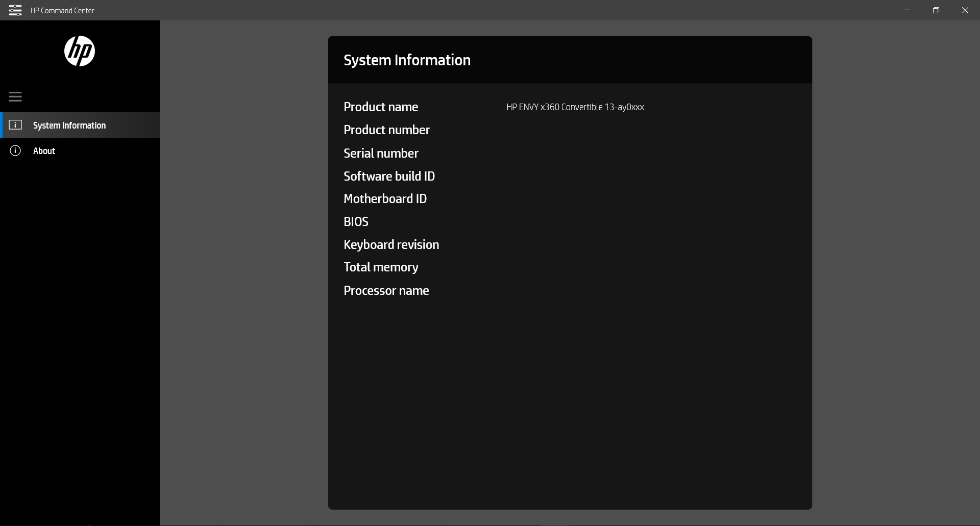Click the Keyboard revision label
Image resolution: width=980 pixels, height=526 pixels.
click(x=391, y=244)
